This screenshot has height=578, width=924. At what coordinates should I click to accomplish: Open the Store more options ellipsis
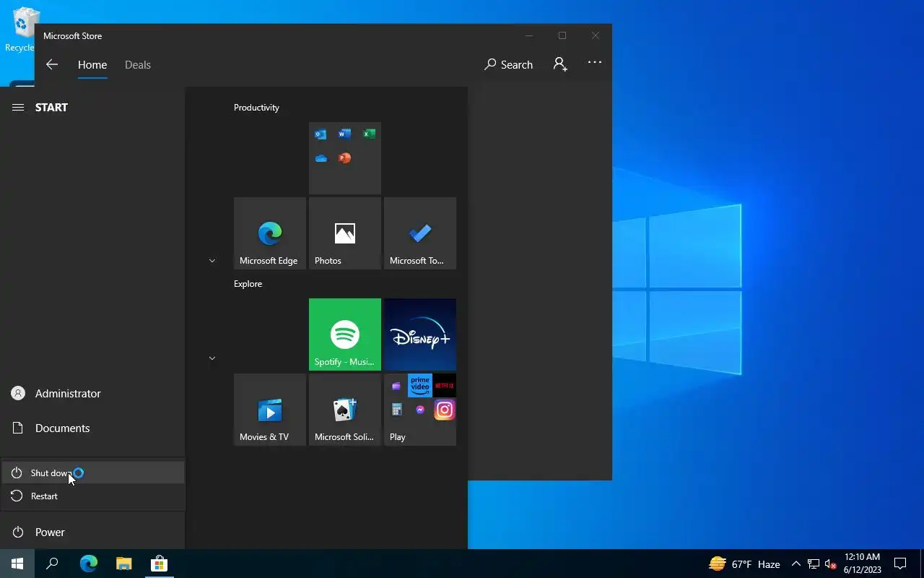pyautogui.click(x=594, y=63)
